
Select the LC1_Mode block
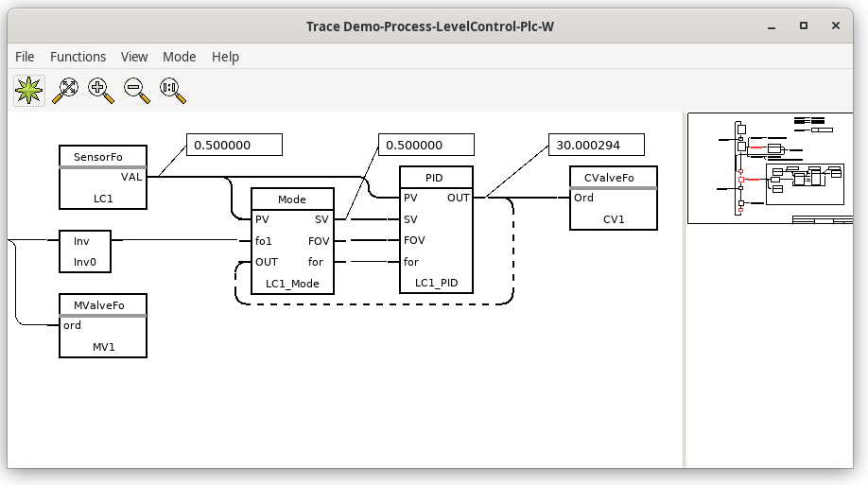coord(292,241)
